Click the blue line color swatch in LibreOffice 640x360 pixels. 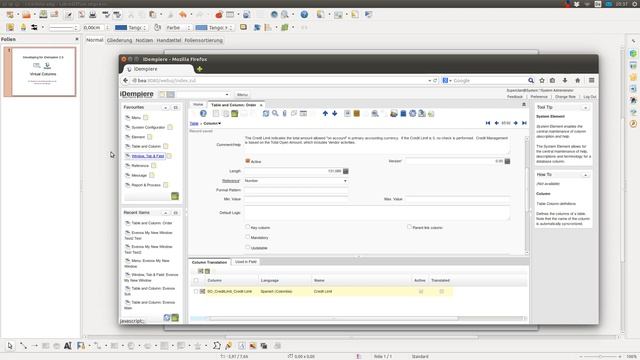pyautogui.click(x=121, y=27)
